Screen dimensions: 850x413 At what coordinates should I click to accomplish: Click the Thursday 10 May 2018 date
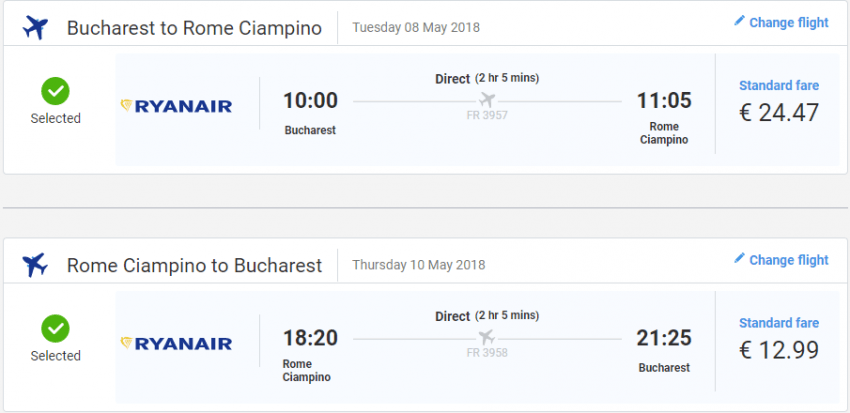(x=418, y=265)
